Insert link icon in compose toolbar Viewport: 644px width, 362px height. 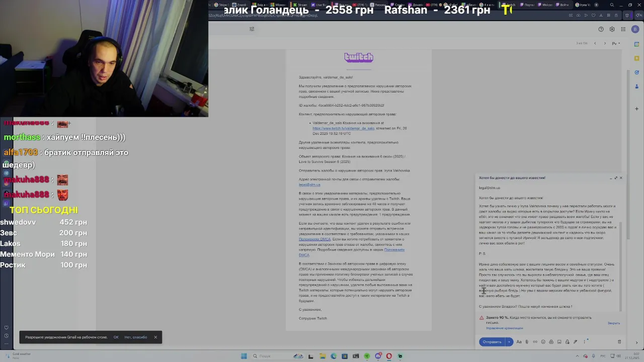535,342
